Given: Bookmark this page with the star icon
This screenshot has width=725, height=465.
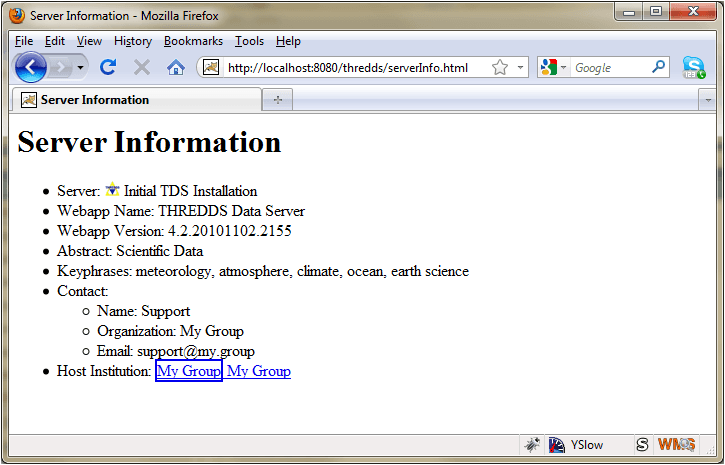Looking at the screenshot, I should pos(500,67).
